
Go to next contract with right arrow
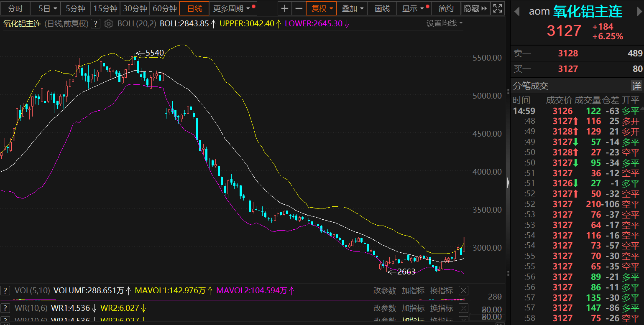pos(636,12)
